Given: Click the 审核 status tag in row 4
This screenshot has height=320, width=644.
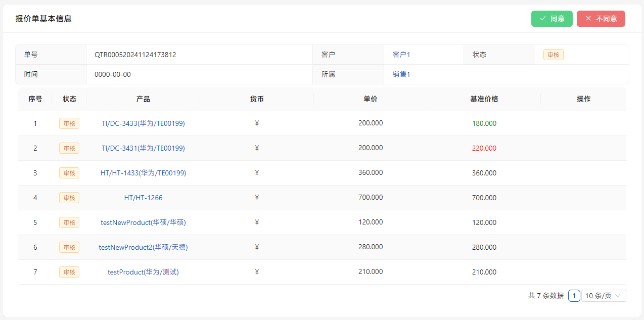Looking at the screenshot, I should (x=69, y=198).
